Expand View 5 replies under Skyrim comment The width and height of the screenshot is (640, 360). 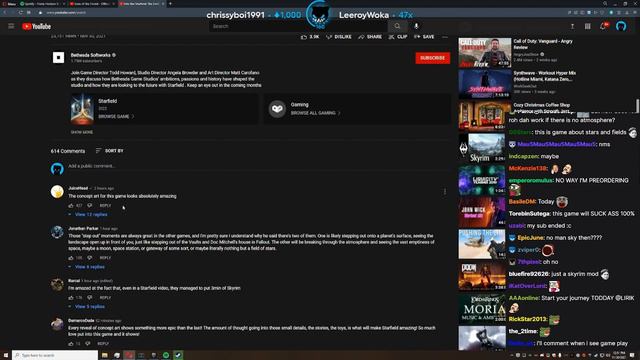click(87, 307)
